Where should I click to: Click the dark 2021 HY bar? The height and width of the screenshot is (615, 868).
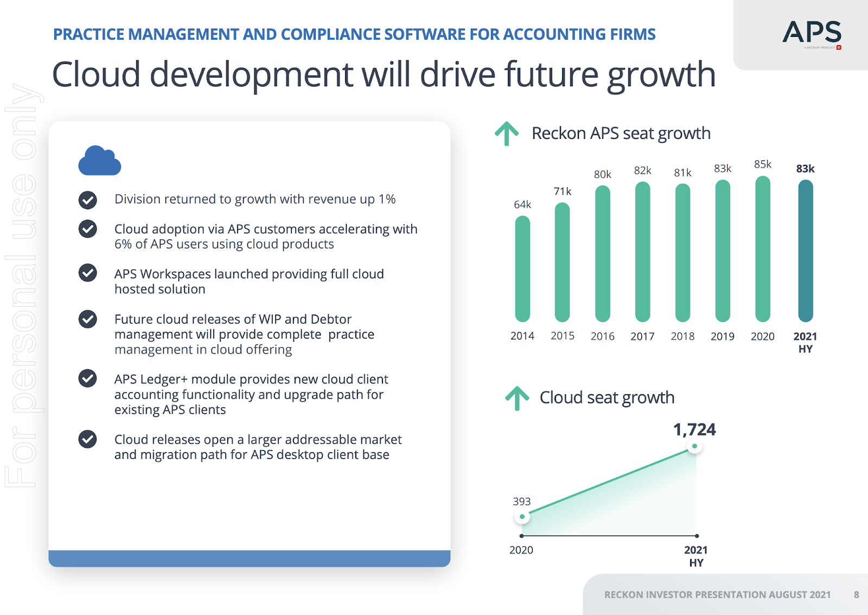click(x=806, y=251)
